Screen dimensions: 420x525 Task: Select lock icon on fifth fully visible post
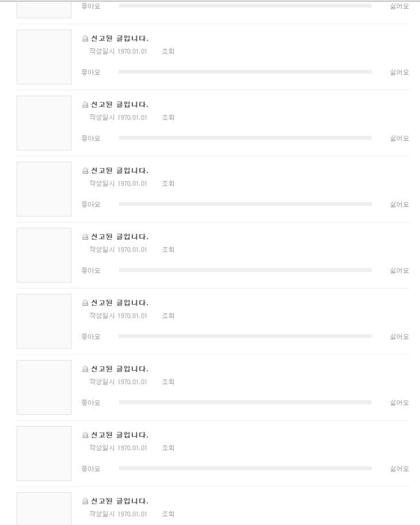(x=85, y=303)
